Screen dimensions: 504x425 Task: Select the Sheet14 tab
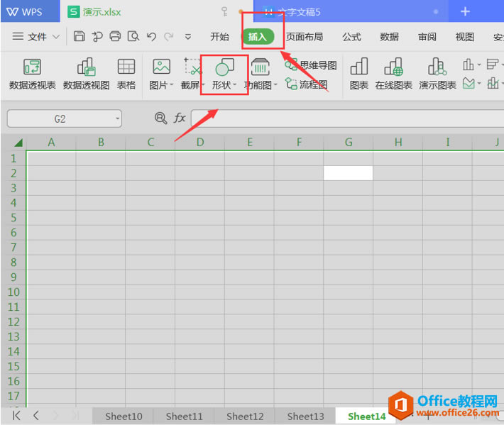tap(366, 416)
